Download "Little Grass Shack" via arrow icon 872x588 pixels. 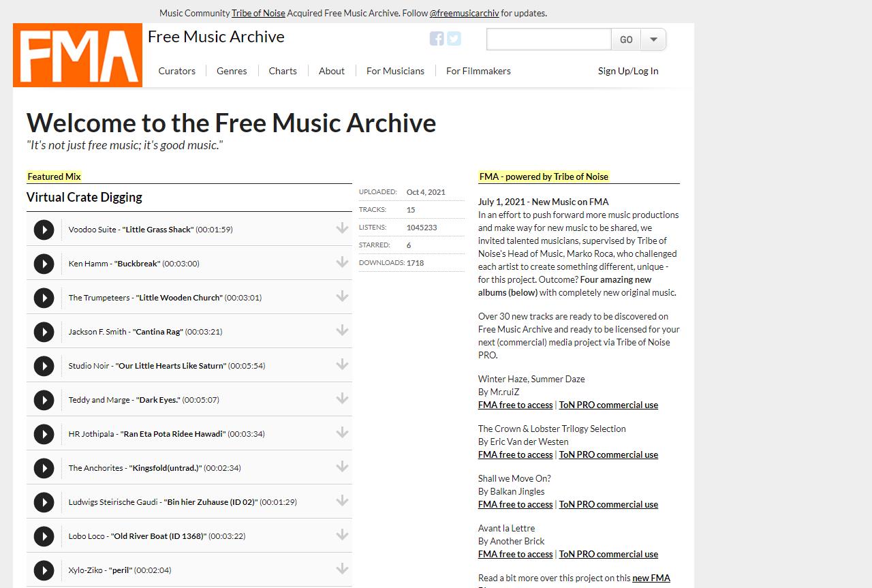tap(342, 228)
